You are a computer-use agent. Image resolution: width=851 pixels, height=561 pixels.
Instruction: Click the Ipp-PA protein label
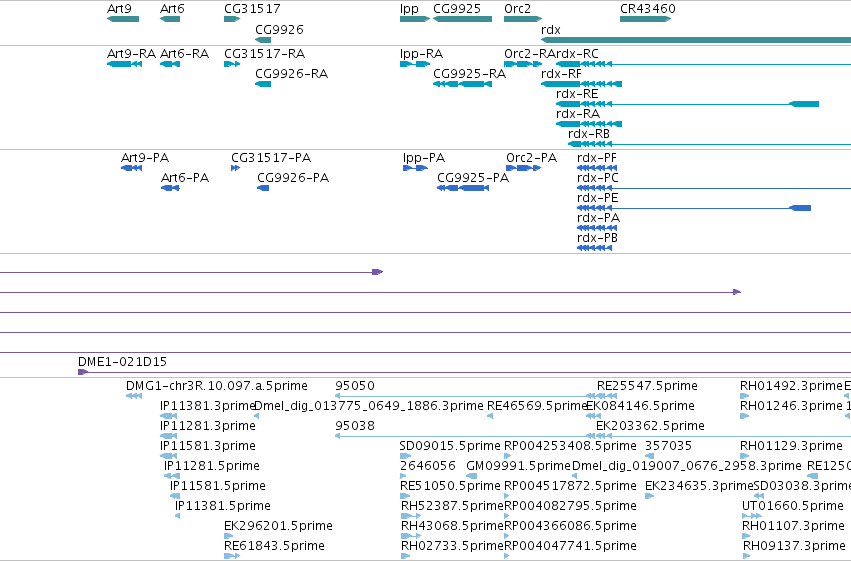[424, 158]
